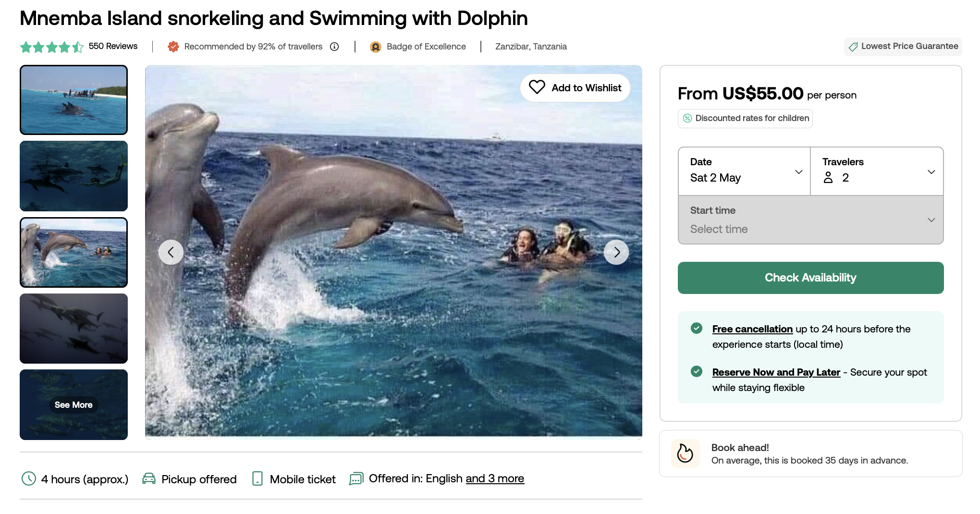Click the info icon beside recommended percentage

tap(334, 47)
